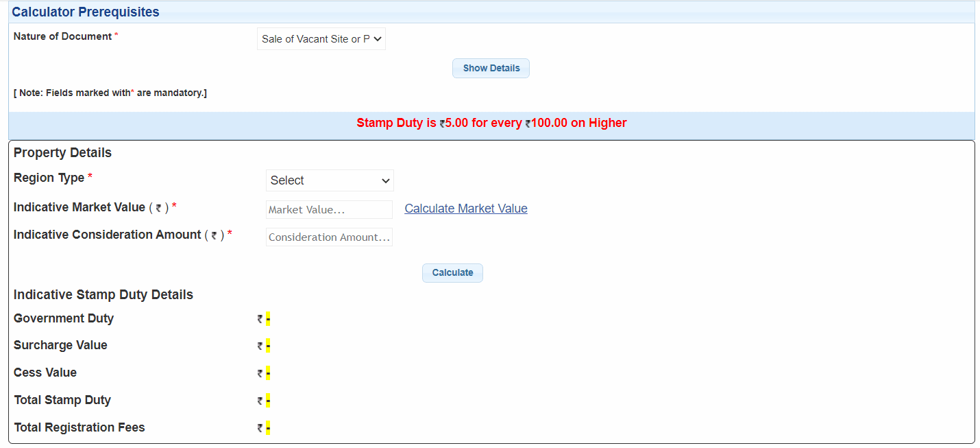Click the Calculator Prerequisites header
This screenshot has width=980, height=448.
tap(85, 12)
